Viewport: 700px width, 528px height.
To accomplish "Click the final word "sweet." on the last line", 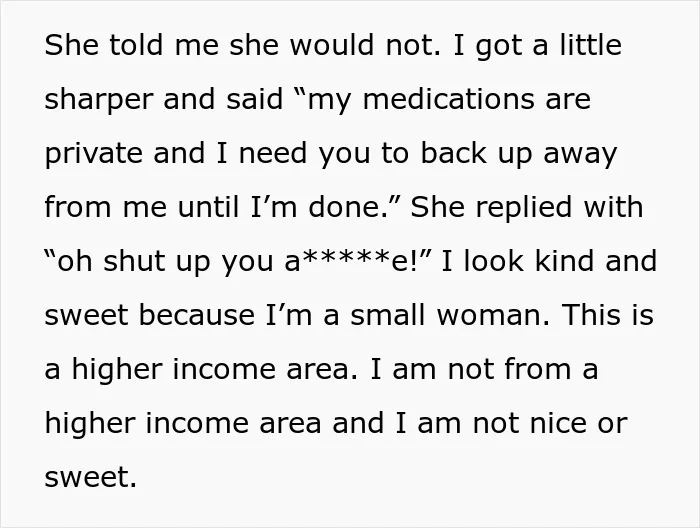I will pyautogui.click(x=91, y=477).
